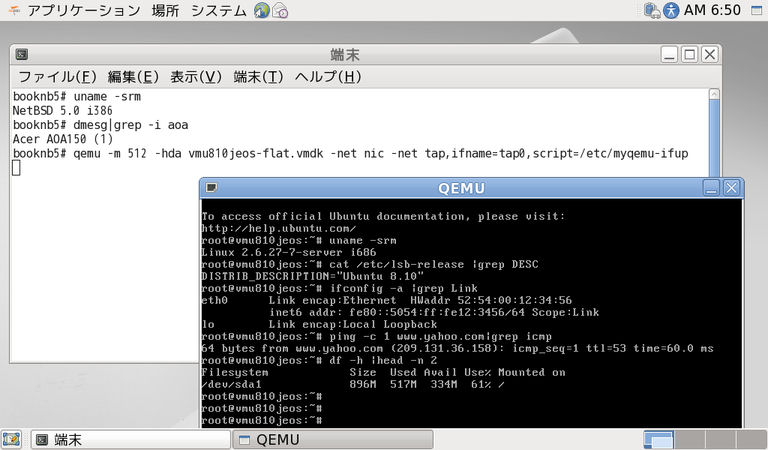Click the top panel window icon
Viewport: 768px width, 450px height.
[757, 10]
